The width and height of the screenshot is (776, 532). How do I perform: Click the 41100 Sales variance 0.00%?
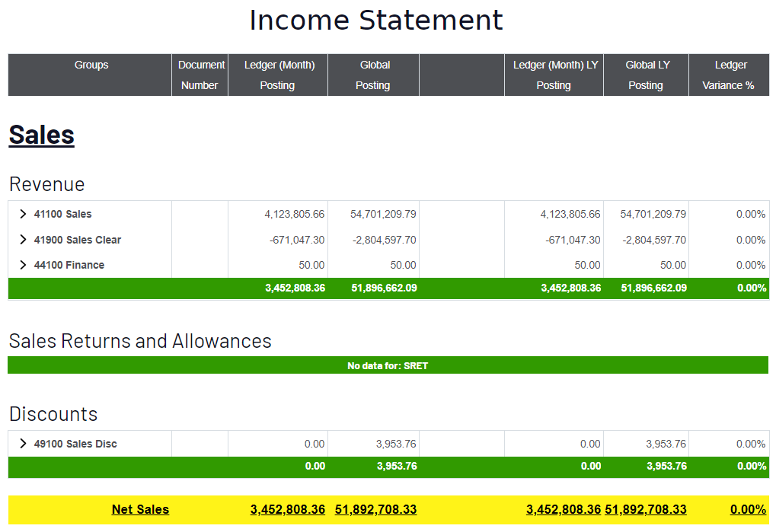pos(751,214)
